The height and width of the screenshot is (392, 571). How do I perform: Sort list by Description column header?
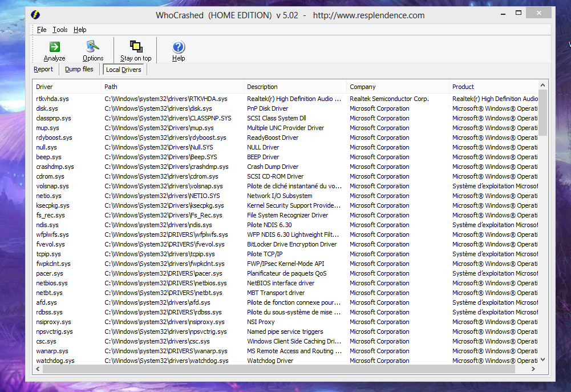pos(262,87)
